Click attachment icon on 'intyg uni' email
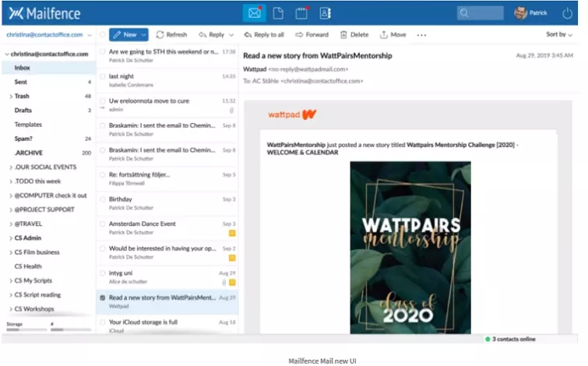 coord(224,283)
